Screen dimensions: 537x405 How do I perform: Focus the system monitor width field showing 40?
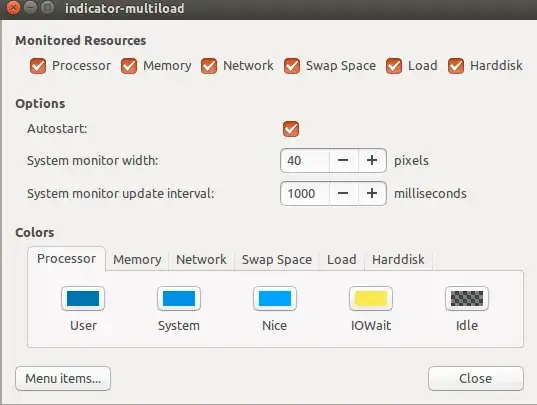click(x=305, y=160)
